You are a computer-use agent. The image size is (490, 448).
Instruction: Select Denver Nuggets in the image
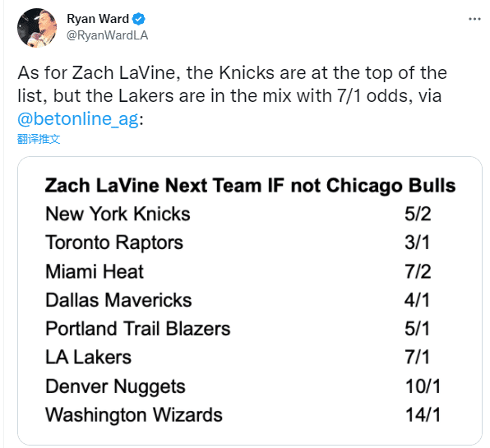pyautogui.click(x=115, y=387)
